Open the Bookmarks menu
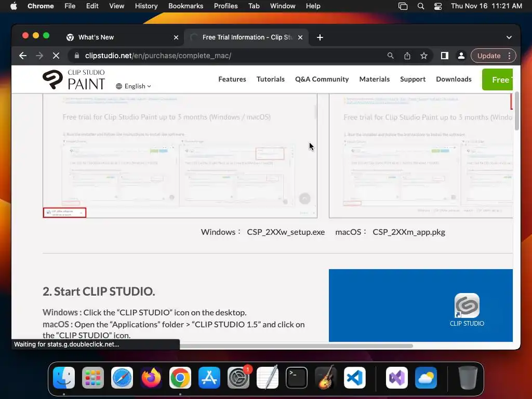 coord(185,6)
